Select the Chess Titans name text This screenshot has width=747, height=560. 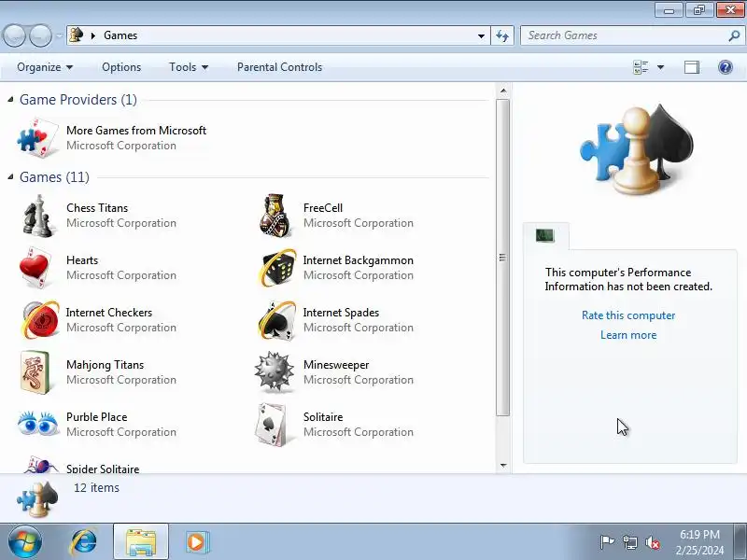point(97,208)
